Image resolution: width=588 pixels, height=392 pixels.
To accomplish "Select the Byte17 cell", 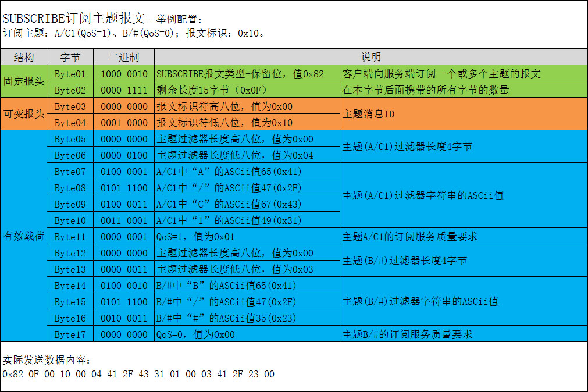I will [x=70, y=334].
